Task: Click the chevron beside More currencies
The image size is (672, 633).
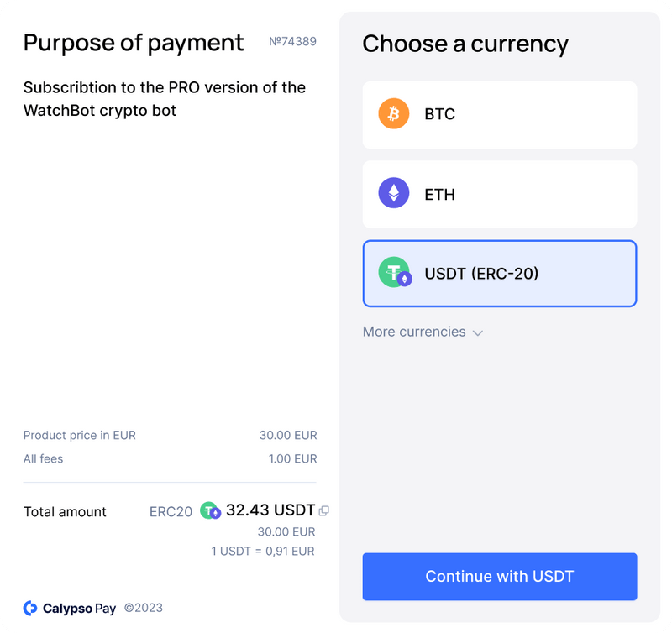Action: [x=478, y=332]
